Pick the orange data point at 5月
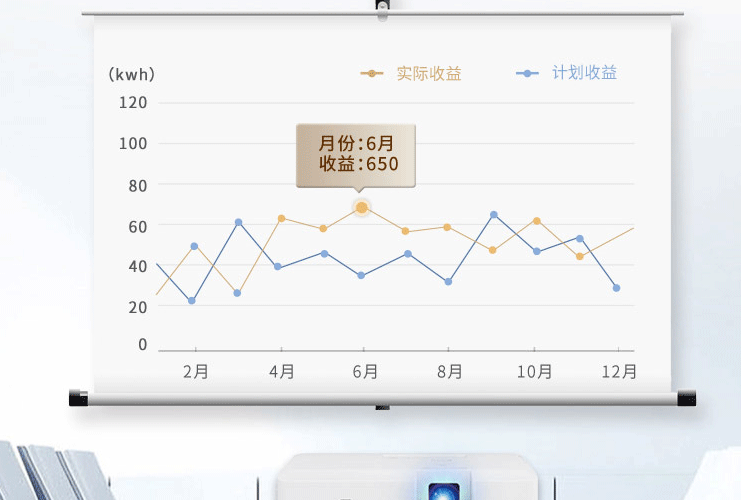Viewport: 741px width, 500px height. pos(323,228)
